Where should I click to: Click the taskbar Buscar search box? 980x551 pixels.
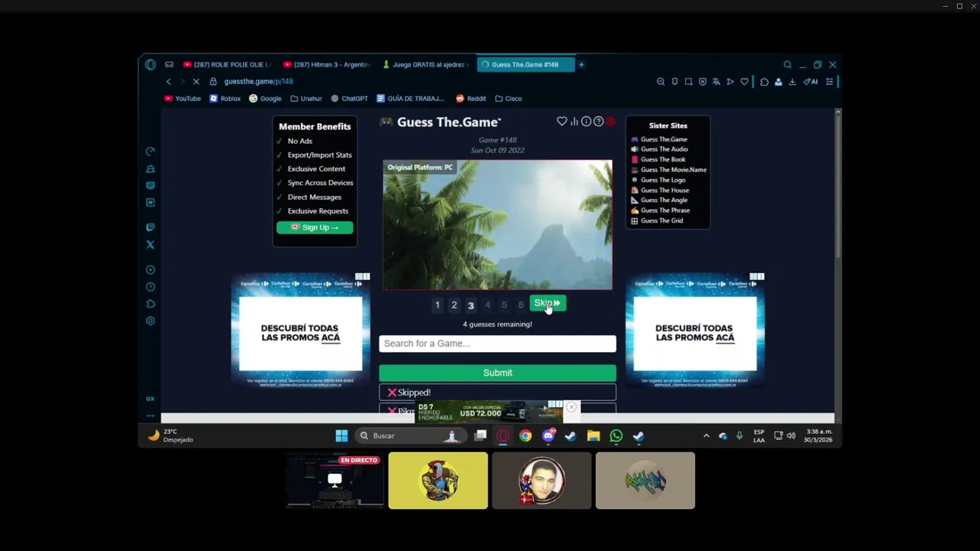pos(411,435)
